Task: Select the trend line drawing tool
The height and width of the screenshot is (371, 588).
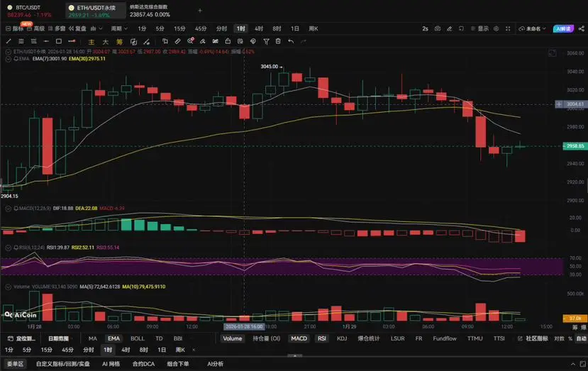Action: pyautogui.click(x=9, y=41)
